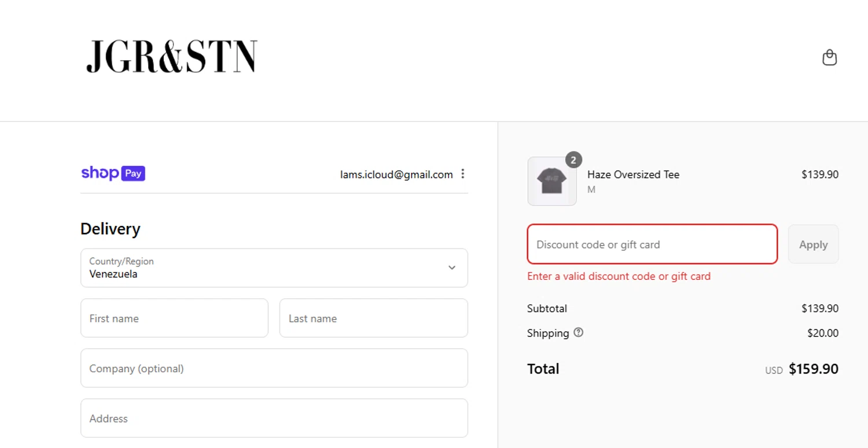Image resolution: width=868 pixels, height=448 pixels.
Task: Open the shopping bag cart icon
Action: click(x=829, y=58)
